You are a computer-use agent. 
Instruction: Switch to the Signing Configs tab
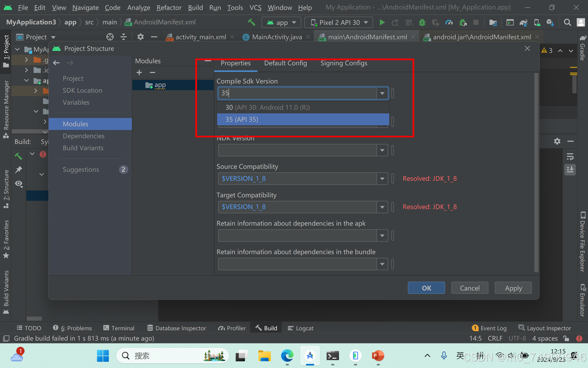point(344,63)
